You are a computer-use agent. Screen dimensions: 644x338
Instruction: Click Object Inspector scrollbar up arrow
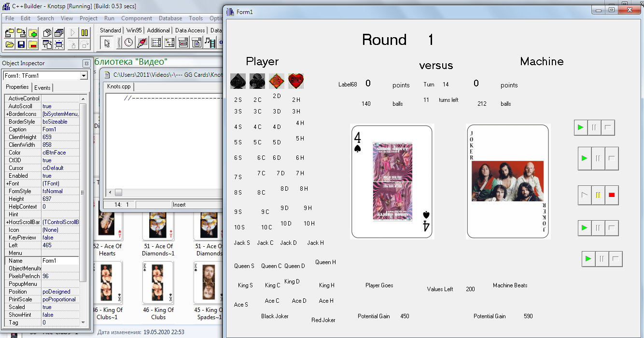[83, 99]
